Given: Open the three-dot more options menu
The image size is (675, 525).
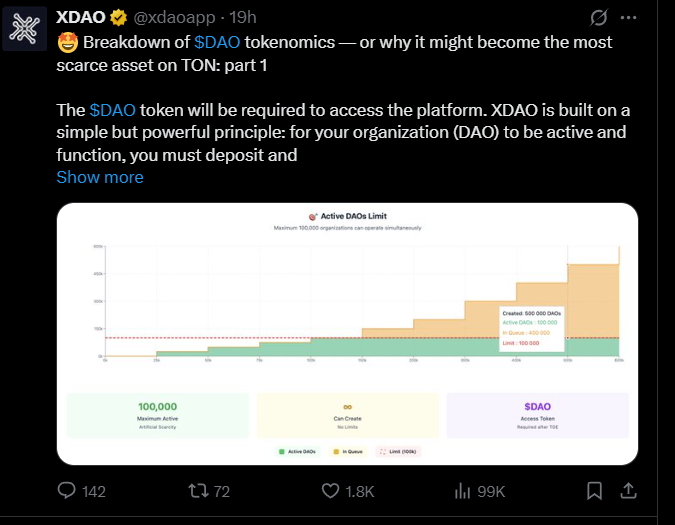Looking at the screenshot, I should (x=628, y=18).
